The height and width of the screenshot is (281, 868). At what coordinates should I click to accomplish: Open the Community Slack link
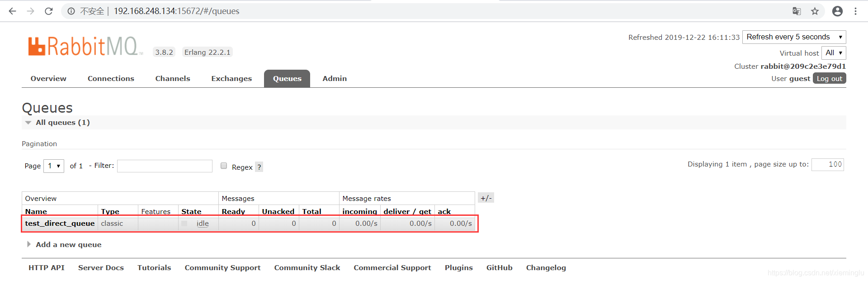pyautogui.click(x=307, y=268)
